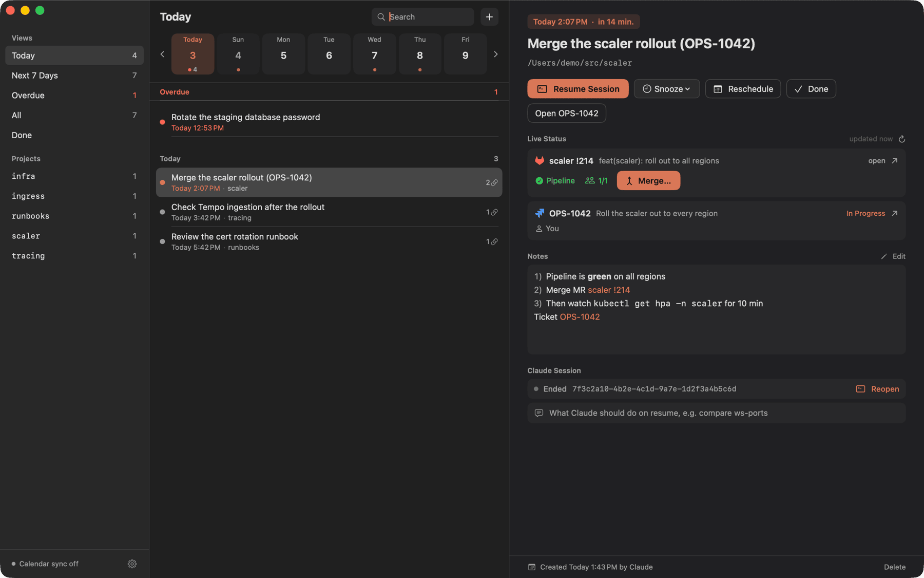The height and width of the screenshot is (578, 924).
Task: Click attachment link icon on Merge the scaler rollout row
Action: coord(494,182)
